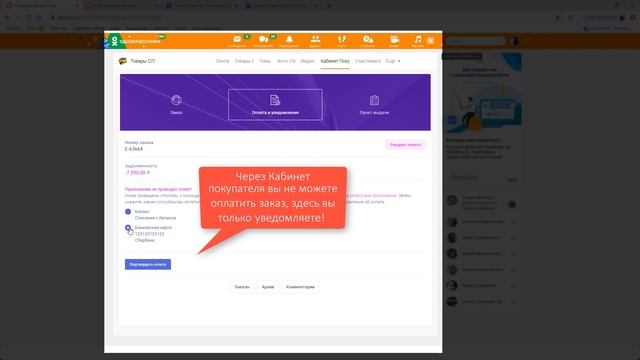Open the Music note icon

point(418,39)
